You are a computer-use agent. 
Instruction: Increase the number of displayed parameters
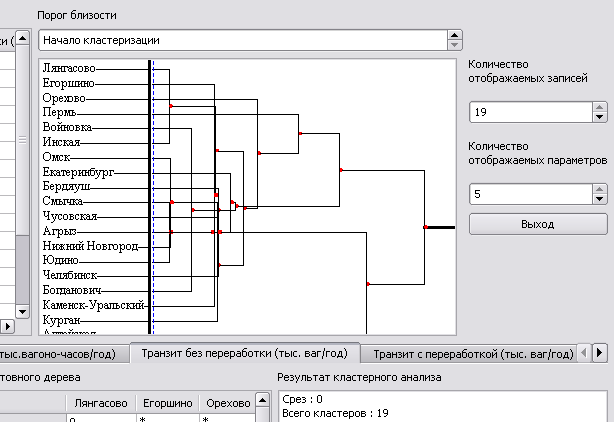[x=599, y=188]
